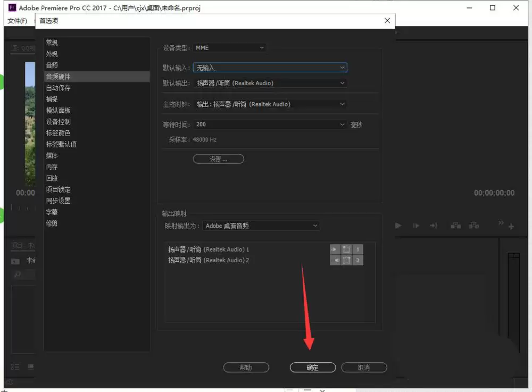The image size is (532, 392).
Task: Open the 文件(F) menu
Action: coord(18,21)
